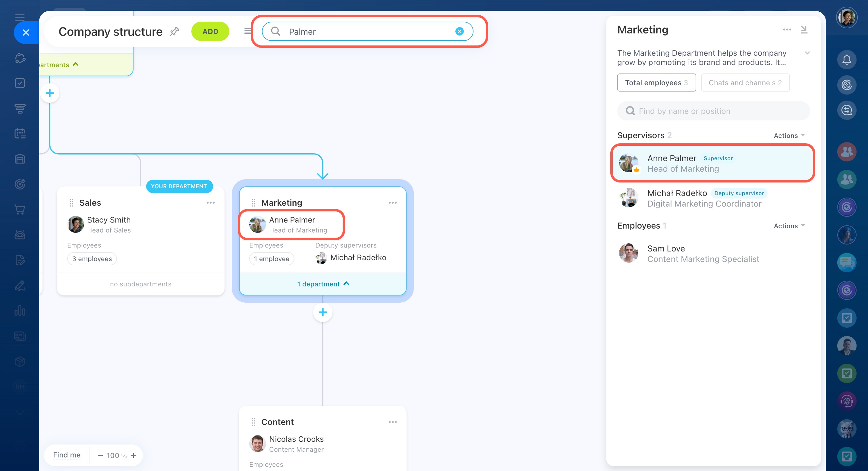Open the notifications bell
This screenshot has height=471, width=868.
point(846,60)
